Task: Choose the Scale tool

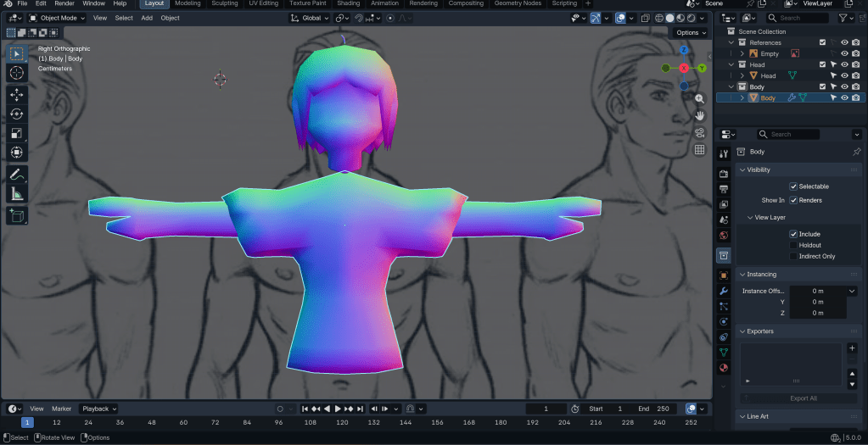Action: [16, 133]
